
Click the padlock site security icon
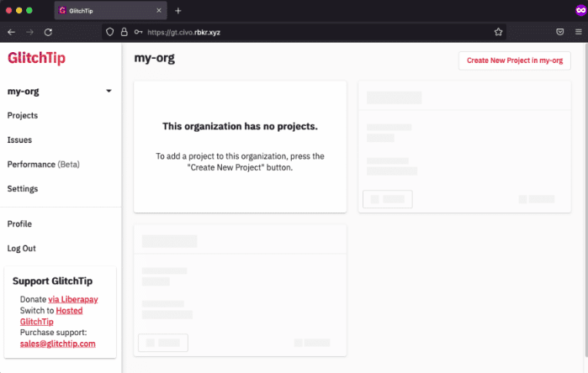pyautogui.click(x=124, y=32)
